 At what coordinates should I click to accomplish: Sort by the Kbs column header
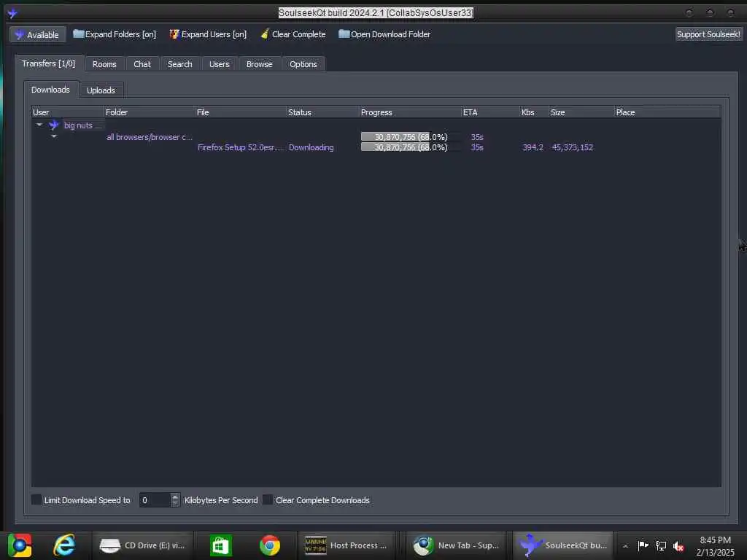click(534, 112)
